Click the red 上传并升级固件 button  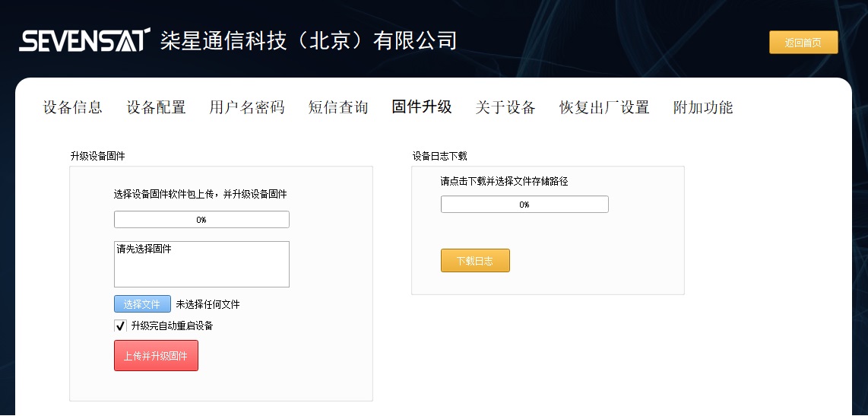(156, 356)
